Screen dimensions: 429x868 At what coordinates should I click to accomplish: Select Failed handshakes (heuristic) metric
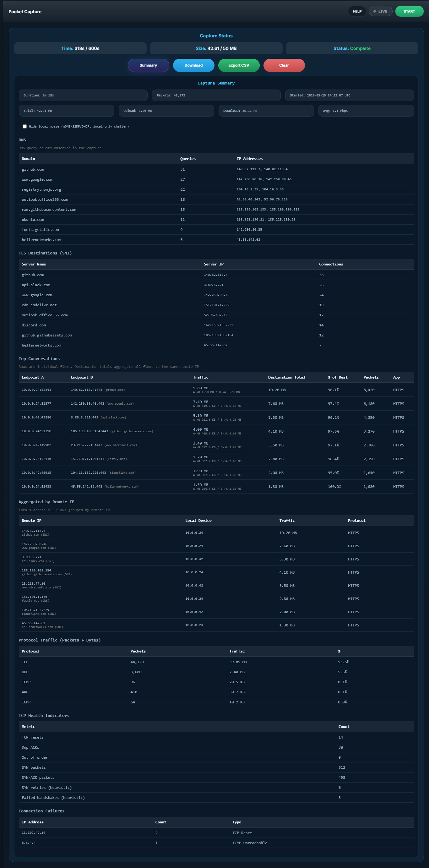(216, 798)
